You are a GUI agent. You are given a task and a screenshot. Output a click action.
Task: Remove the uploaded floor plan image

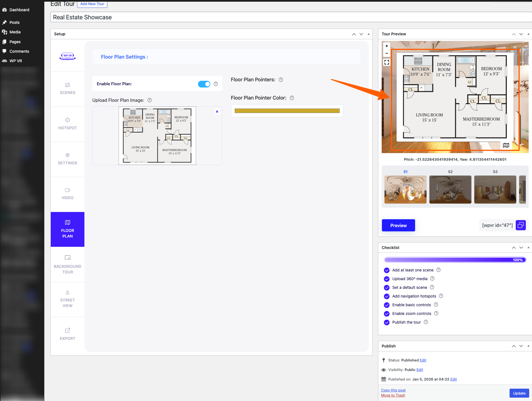click(217, 112)
